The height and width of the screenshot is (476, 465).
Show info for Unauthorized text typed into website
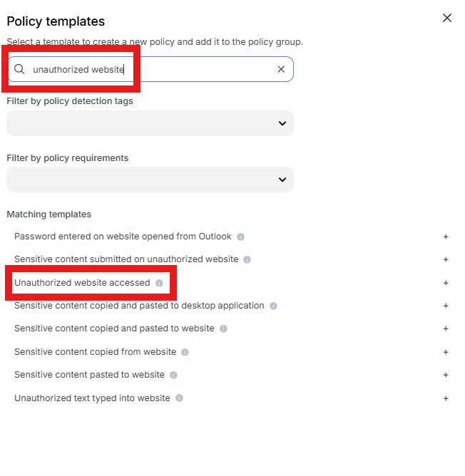pos(179,398)
